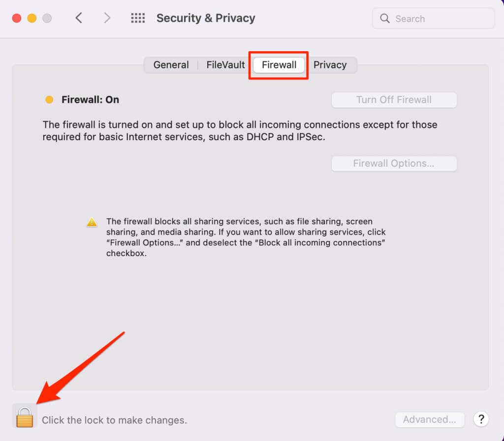Viewport: 504px width, 441px height.
Task: Click the padlock icon to unlock changes
Action: pos(25,417)
